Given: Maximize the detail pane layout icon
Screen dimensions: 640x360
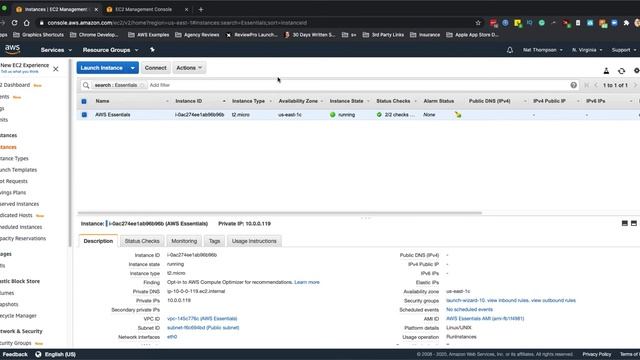Looking at the screenshot, I should tap(634, 223).
